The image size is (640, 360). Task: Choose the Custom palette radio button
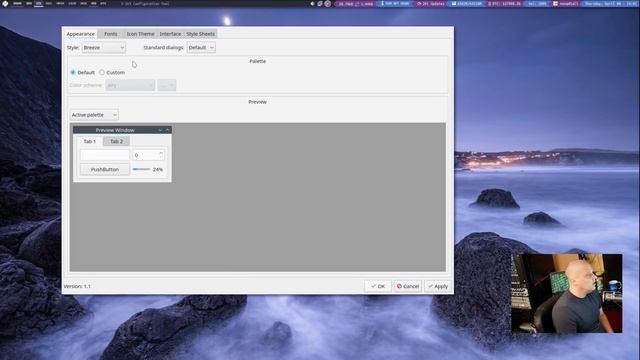pyautogui.click(x=102, y=72)
